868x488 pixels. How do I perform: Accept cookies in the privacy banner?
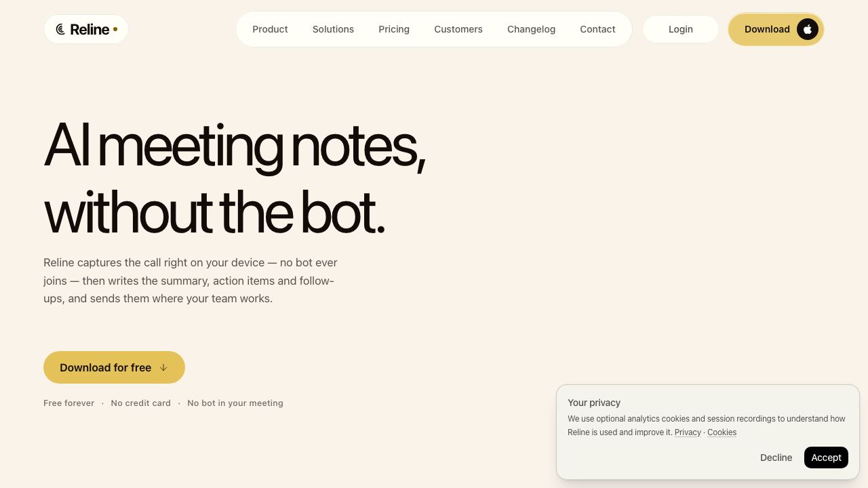click(x=826, y=457)
